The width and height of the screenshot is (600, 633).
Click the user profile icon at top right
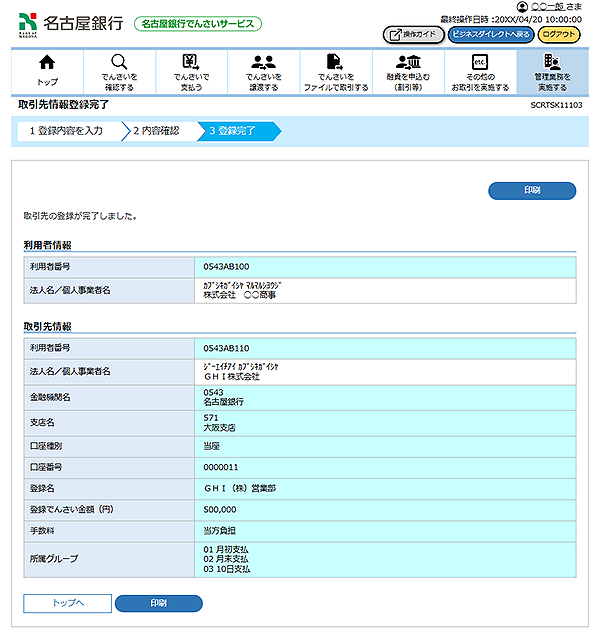point(522,7)
